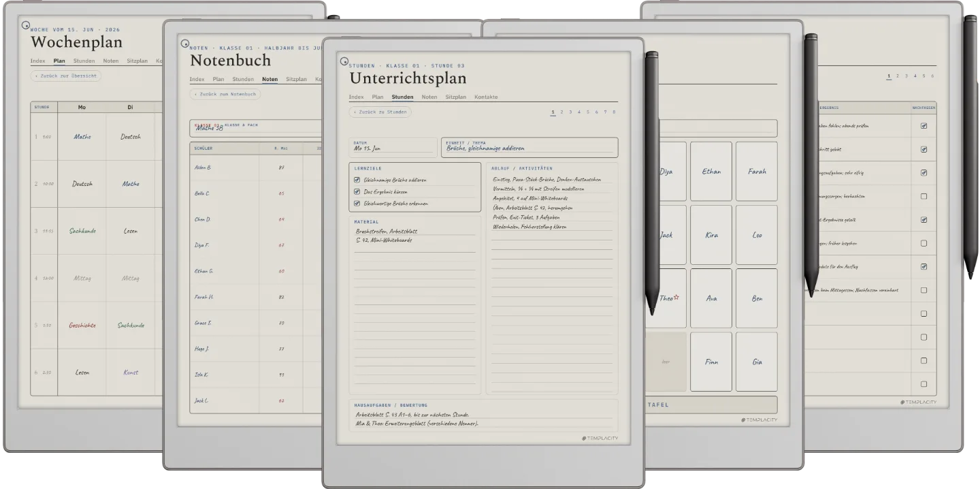Click the Templacity logo below the Tafel bar
This screenshot has height=489, width=980.
(x=759, y=420)
